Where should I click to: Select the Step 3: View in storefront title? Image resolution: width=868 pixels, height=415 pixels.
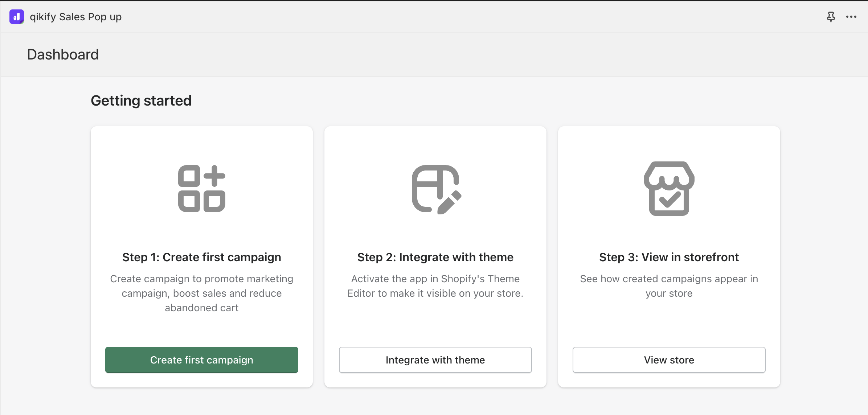tap(669, 257)
